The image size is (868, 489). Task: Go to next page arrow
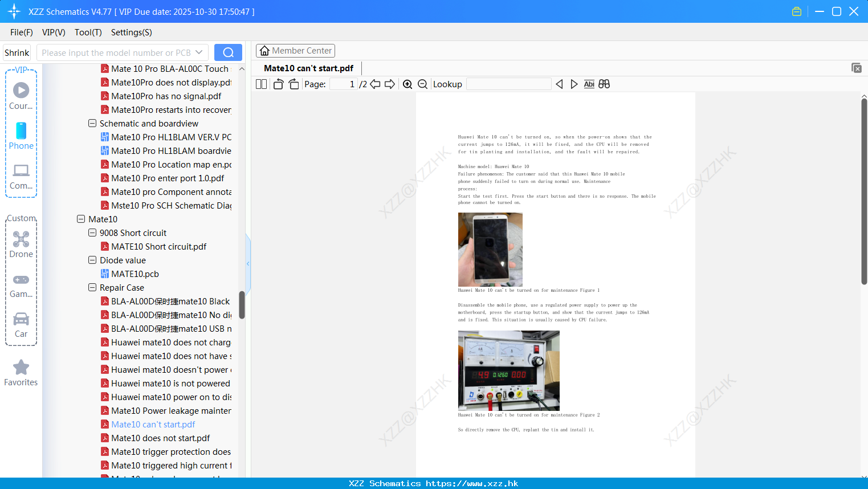coord(390,84)
